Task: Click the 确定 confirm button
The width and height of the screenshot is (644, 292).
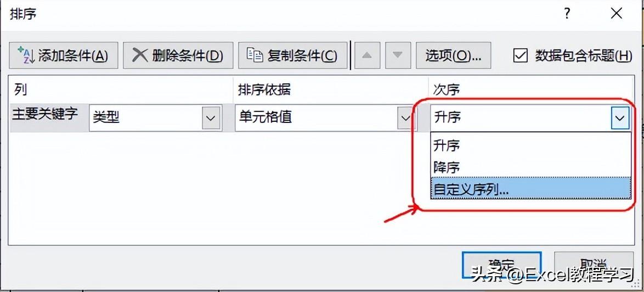Action: 501,265
